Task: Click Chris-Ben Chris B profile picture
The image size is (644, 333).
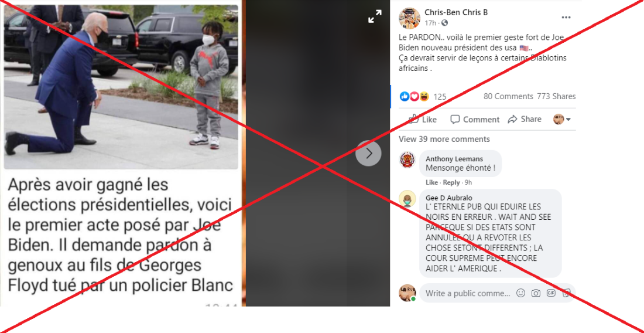Action: point(409,18)
